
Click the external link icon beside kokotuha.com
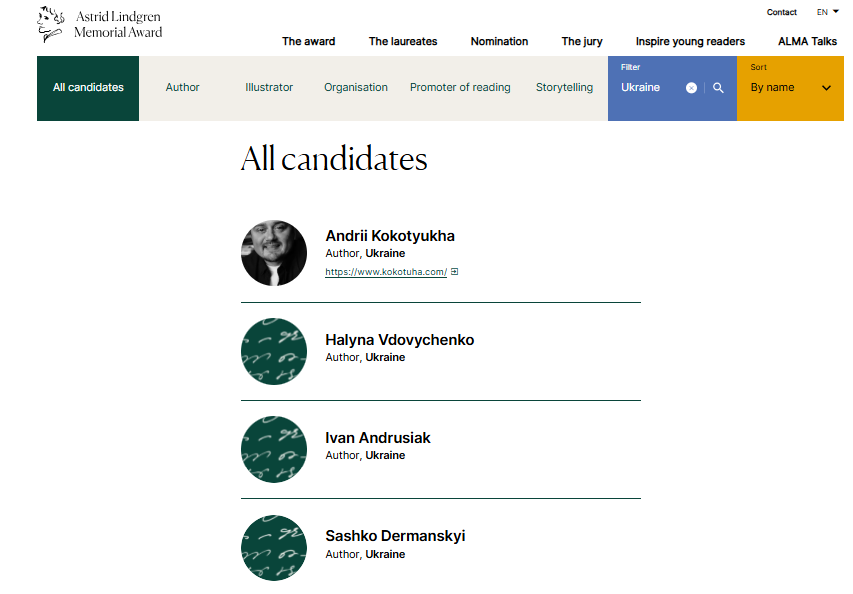pyautogui.click(x=455, y=272)
